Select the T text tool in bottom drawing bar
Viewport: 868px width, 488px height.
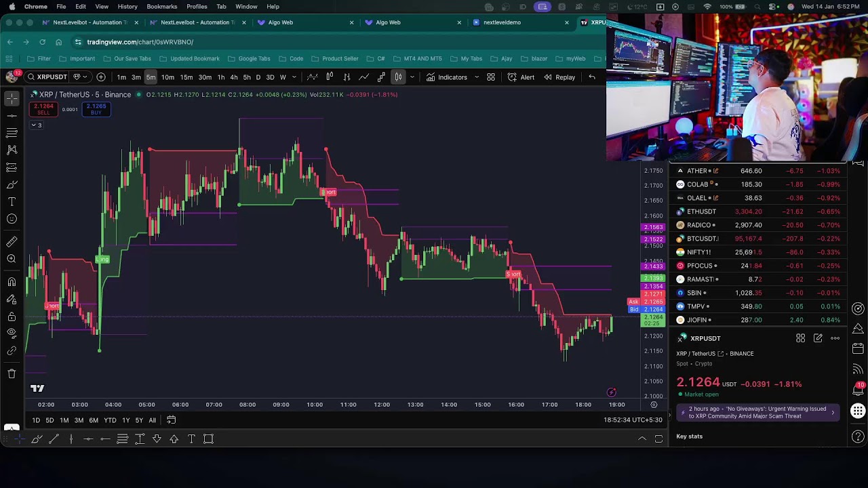(191, 439)
